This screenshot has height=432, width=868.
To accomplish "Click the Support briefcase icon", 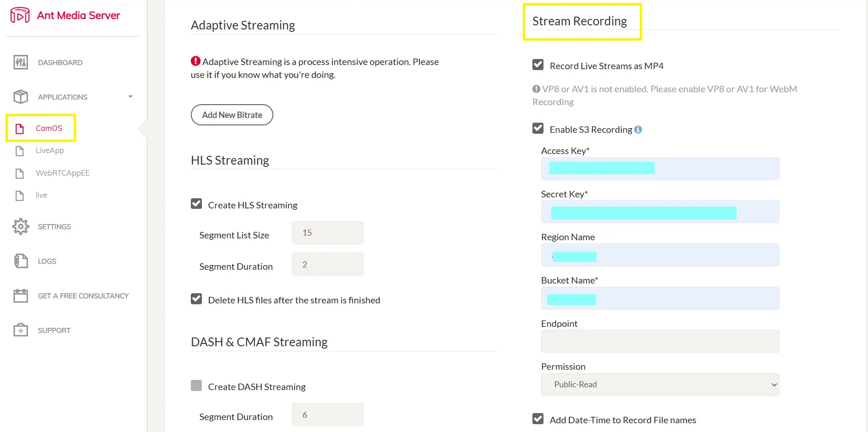I will tap(21, 330).
